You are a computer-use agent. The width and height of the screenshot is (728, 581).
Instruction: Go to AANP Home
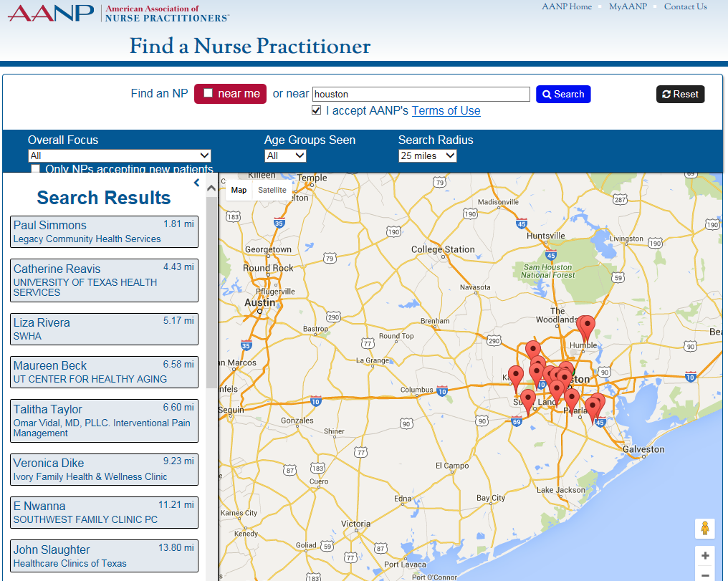pyautogui.click(x=567, y=6)
